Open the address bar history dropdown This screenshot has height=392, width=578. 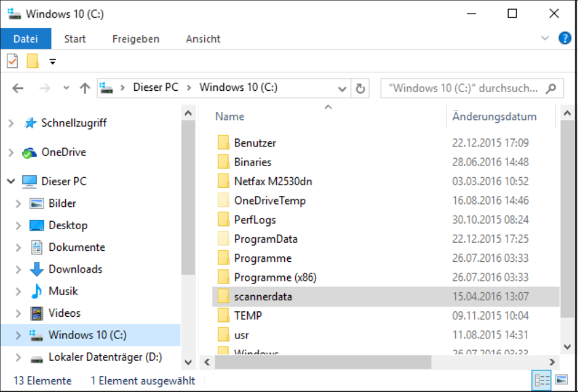pyautogui.click(x=343, y=88)
